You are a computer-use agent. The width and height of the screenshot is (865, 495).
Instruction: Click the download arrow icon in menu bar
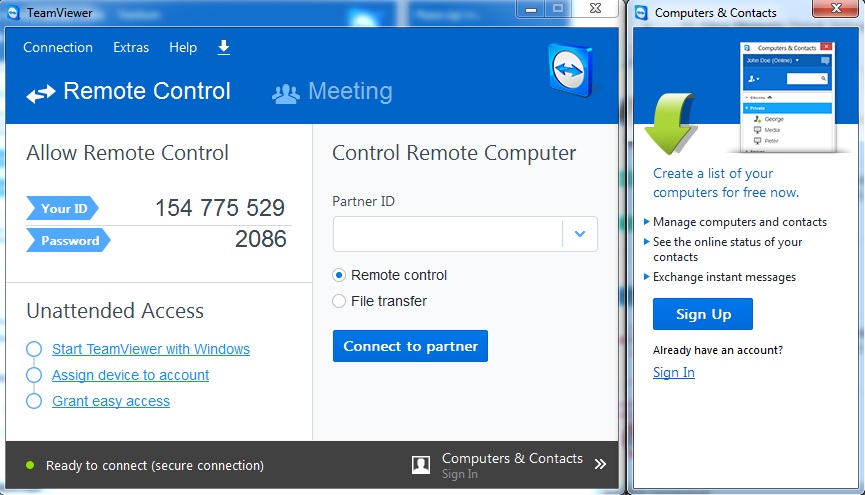tap(223, 47)
